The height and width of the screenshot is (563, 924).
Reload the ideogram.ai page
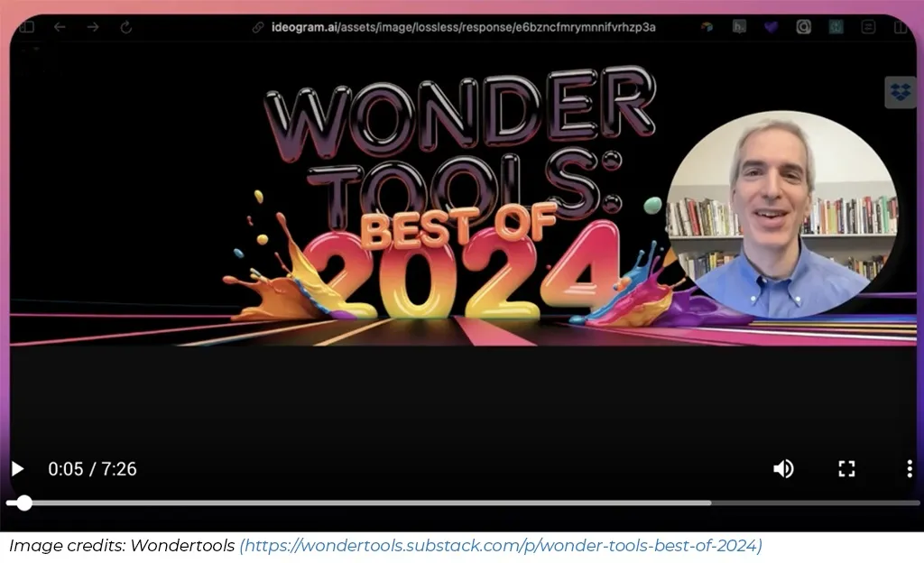pyautogui.click(x=126, y=27)
